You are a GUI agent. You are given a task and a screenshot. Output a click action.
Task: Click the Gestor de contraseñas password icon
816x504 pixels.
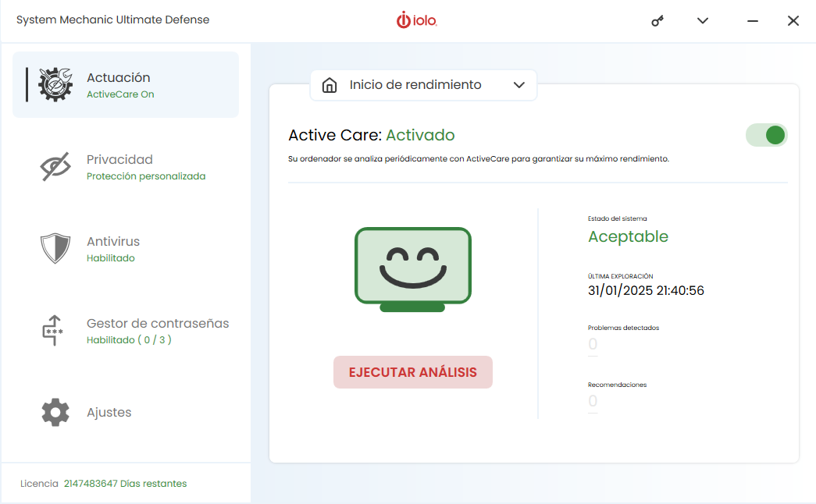[x=52, y=330]
